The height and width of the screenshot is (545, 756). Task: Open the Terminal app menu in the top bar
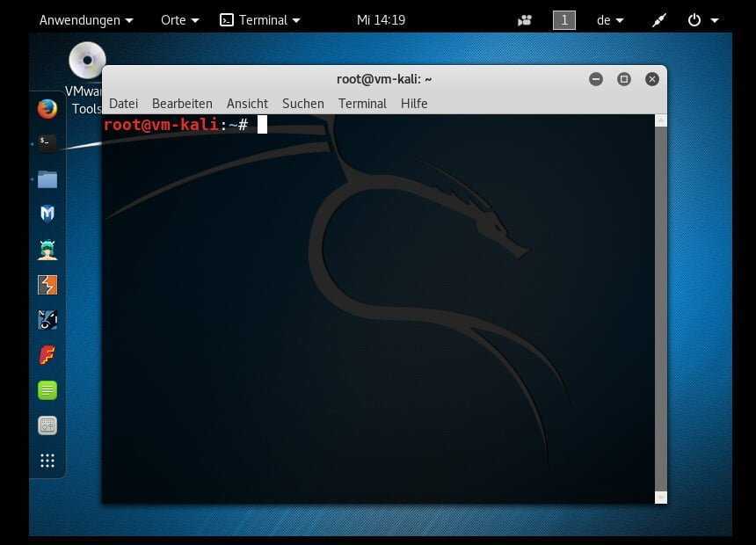point(260,20)
